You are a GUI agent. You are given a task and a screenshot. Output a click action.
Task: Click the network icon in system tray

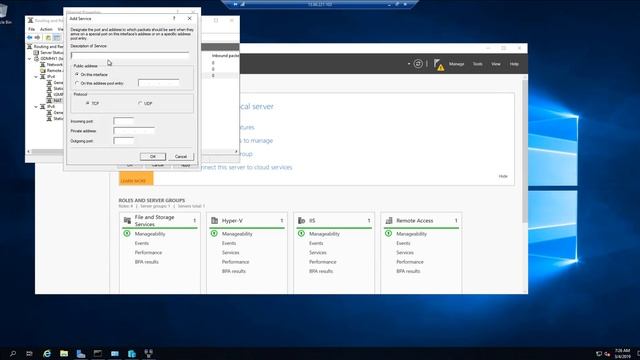tap(598, 353)
